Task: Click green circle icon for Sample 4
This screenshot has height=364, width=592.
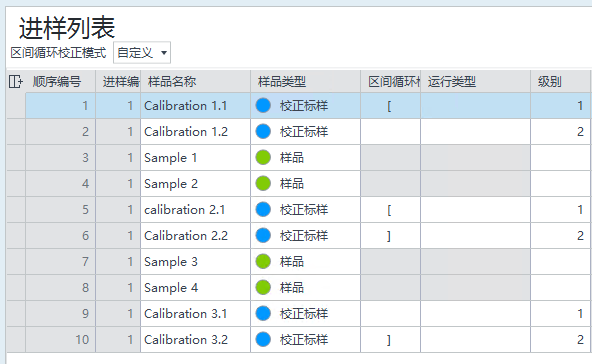Action: click(263, 287)
